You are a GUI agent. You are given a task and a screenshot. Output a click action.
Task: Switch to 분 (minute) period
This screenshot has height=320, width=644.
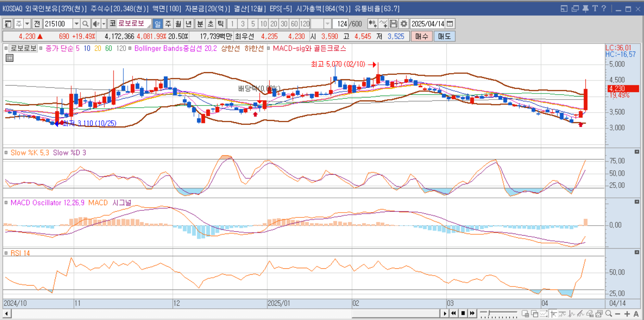(x=199, y=24)
